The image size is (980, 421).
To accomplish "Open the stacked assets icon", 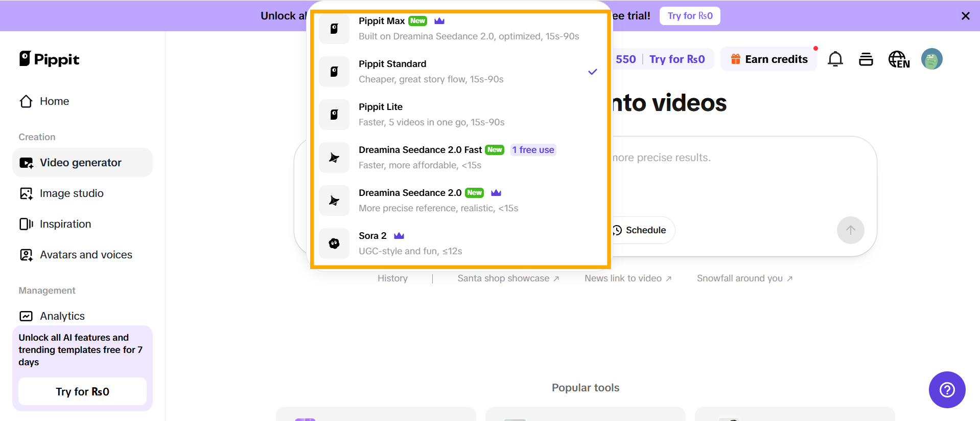I will 866,59.
